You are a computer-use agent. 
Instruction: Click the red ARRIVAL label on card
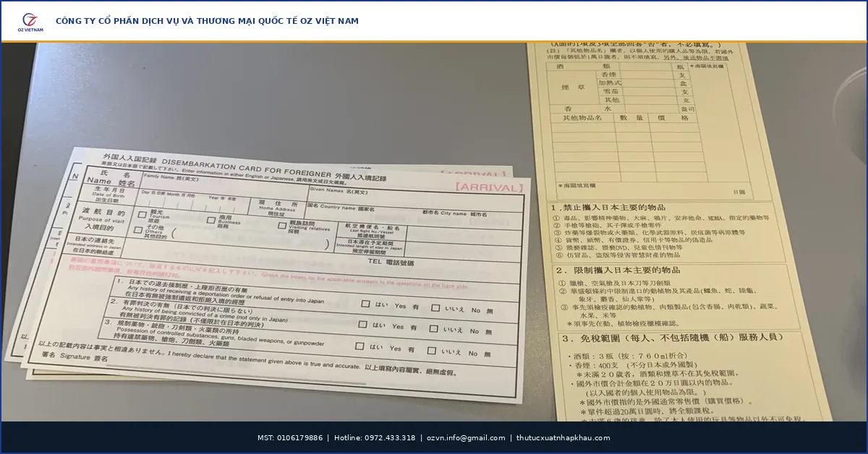(x=489, y=187)
